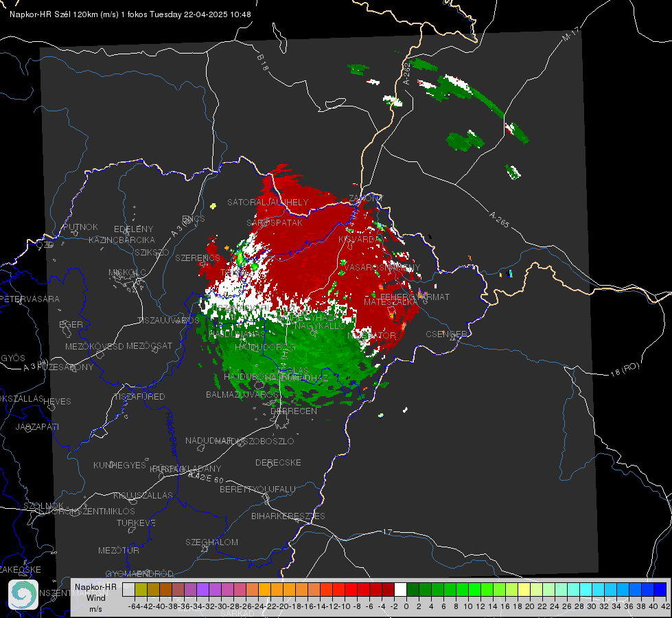
Task: Select the KUNHEGYES label
Action: click(x=119, y=466)
